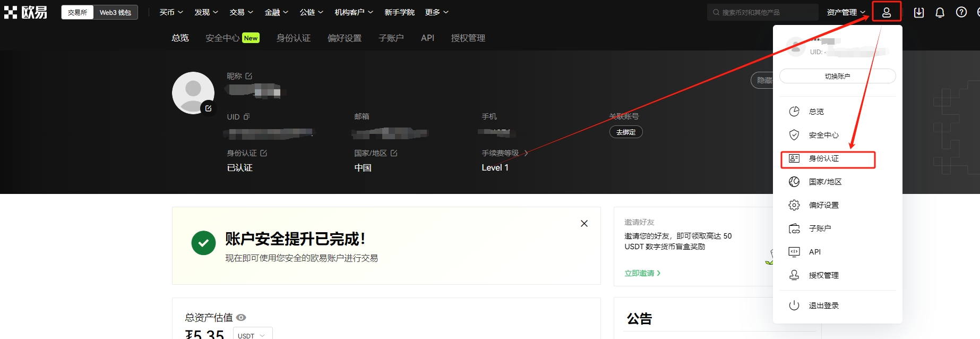
Task: Open 新手学院 menu item
Action: coord(399,12)
